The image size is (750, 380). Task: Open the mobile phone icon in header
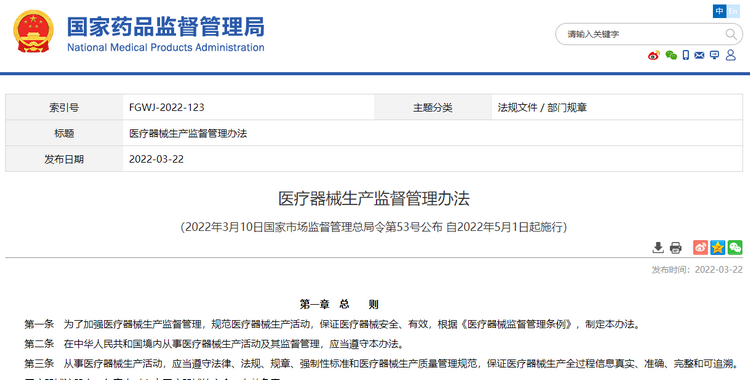pyautogui.click(x=686, y=56)
